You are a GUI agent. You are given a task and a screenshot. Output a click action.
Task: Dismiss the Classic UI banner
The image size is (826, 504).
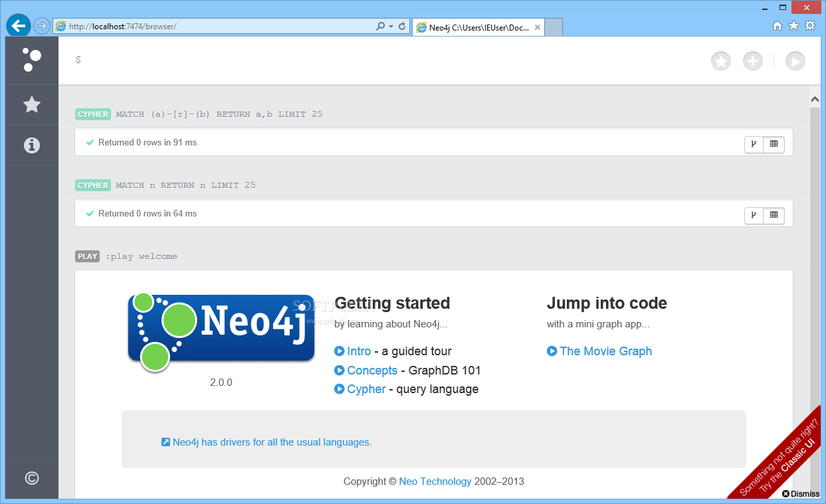point(801,493)
